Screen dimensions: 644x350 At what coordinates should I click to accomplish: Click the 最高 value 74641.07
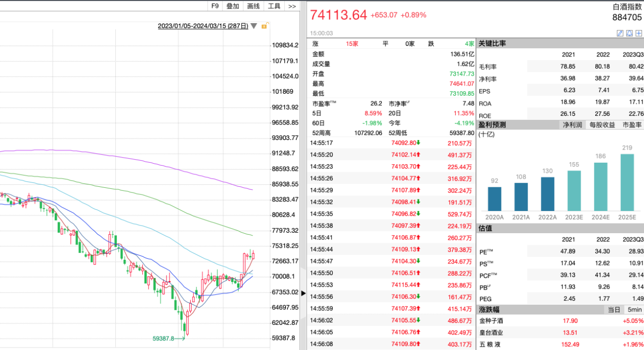point(461,84)
